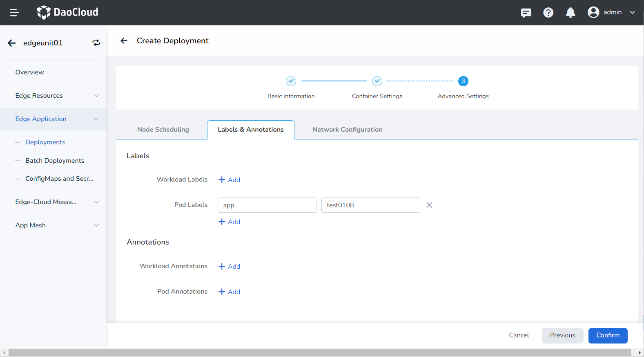Open the messages chat icon
This screenshot has height=357, width=644.
[x=526, y=13]
